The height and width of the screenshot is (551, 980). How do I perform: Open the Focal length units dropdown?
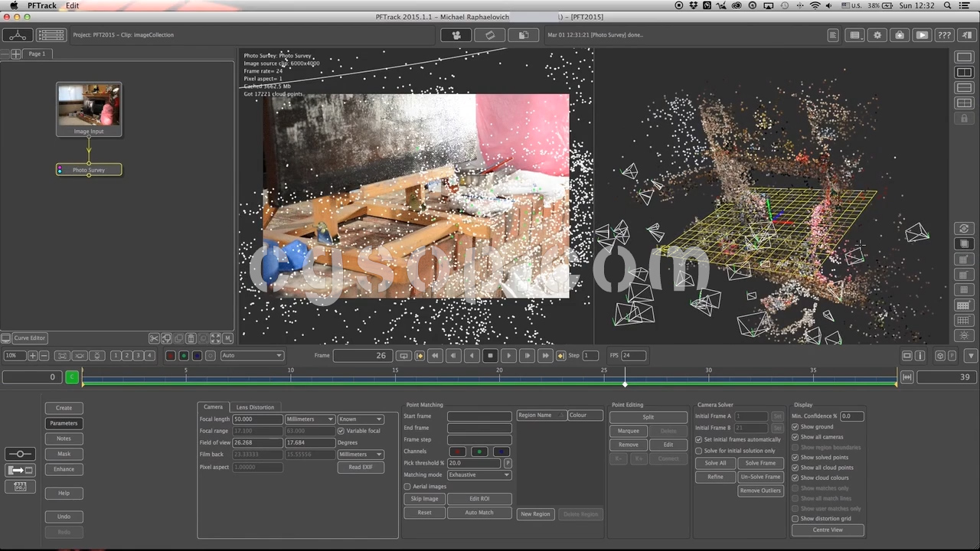pos(309,419)
